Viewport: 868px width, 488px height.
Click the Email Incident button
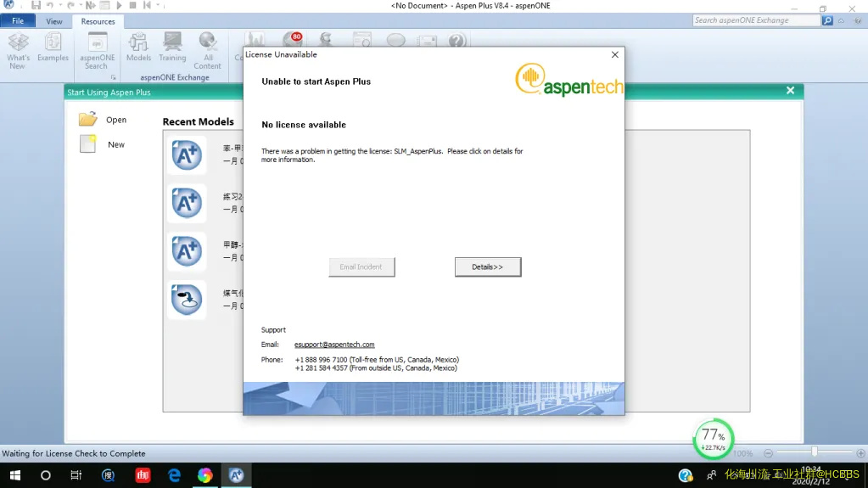[361, 267]
